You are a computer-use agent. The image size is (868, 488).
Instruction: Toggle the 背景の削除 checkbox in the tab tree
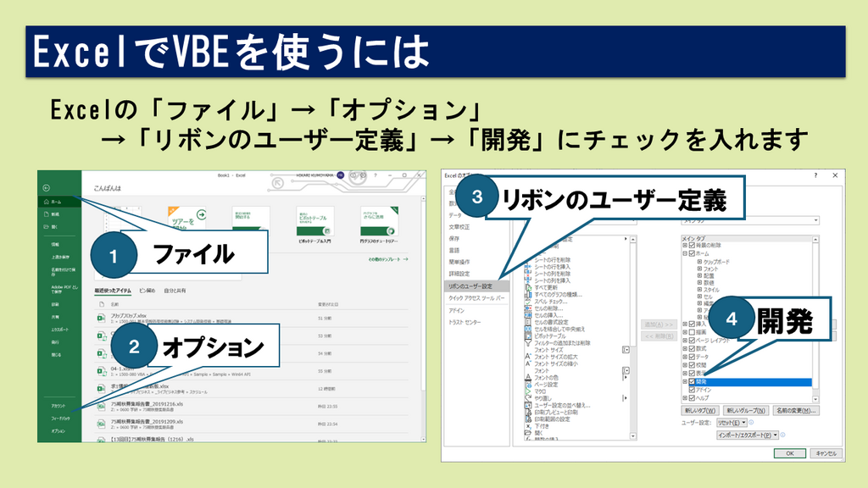pos(692,245)
